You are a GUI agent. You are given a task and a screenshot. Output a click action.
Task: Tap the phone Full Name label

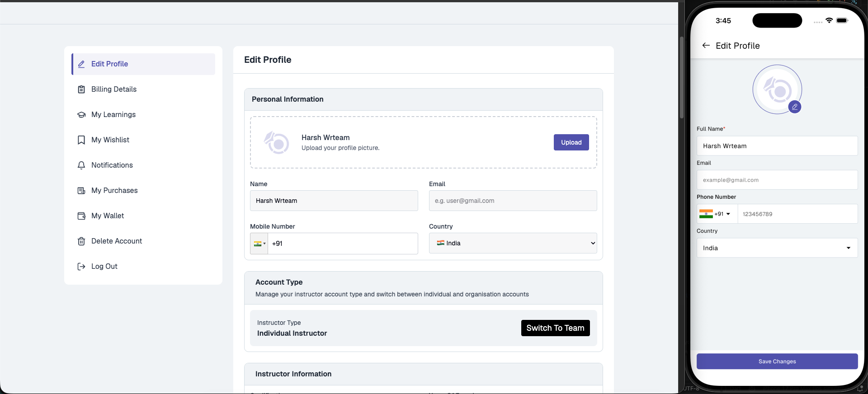[711, 129]
